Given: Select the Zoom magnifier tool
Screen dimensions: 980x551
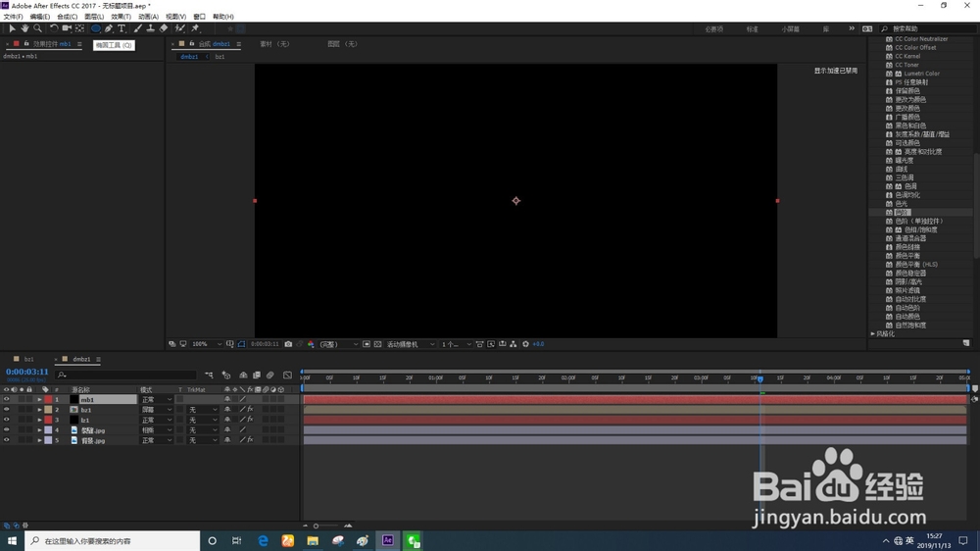Looking at the screenshot, I should pos(37,28).
